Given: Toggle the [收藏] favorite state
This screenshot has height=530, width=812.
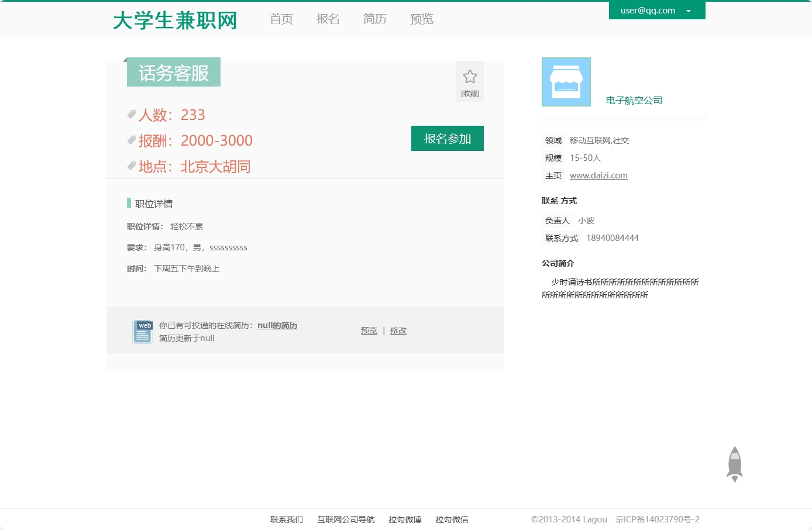Looking at the screenshot, I should point(469,93).
